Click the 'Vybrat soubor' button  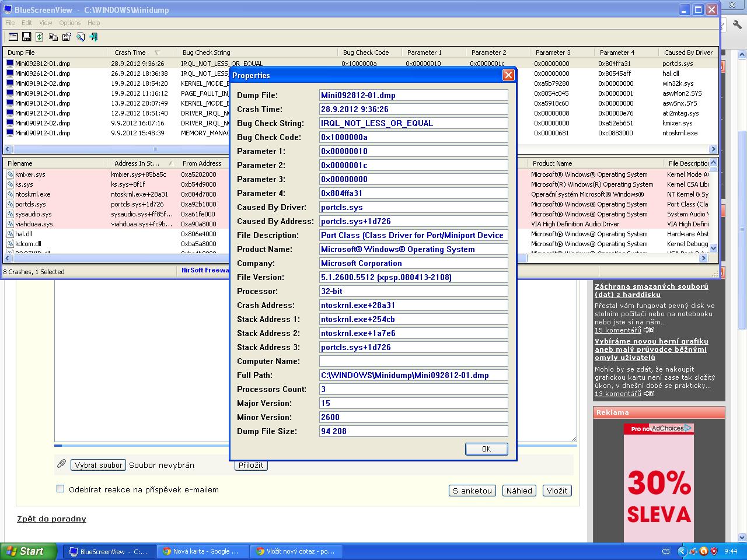(99, 465)
